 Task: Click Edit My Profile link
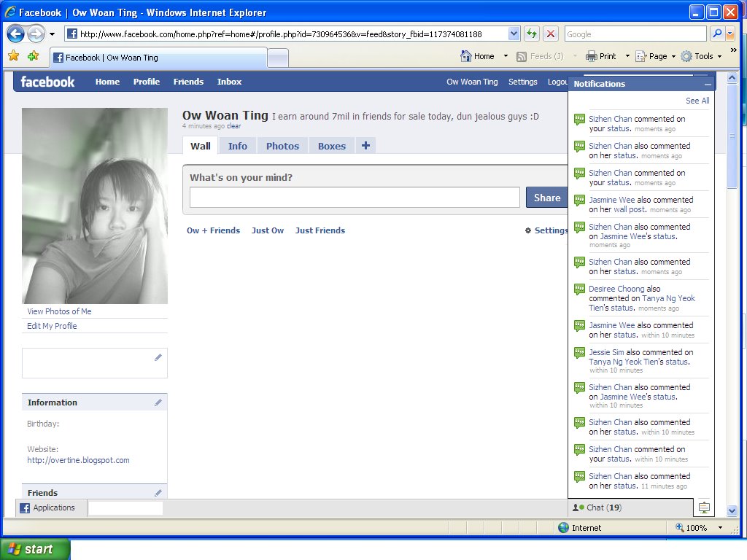point(52,326)
